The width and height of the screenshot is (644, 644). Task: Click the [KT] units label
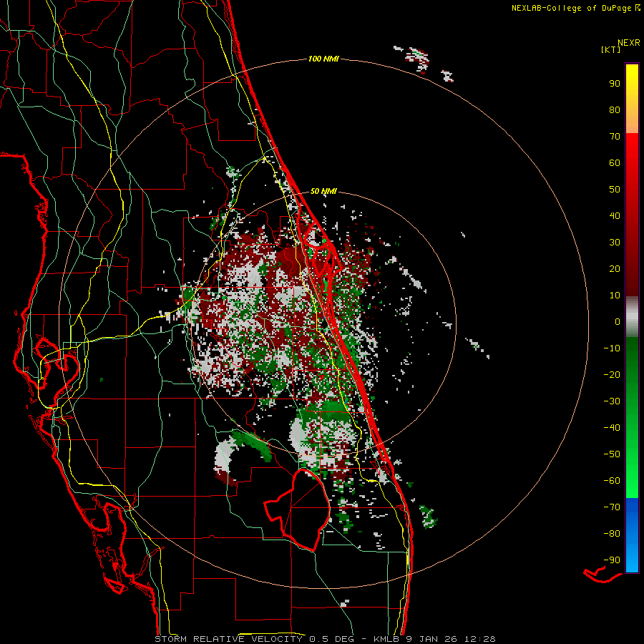611,49
